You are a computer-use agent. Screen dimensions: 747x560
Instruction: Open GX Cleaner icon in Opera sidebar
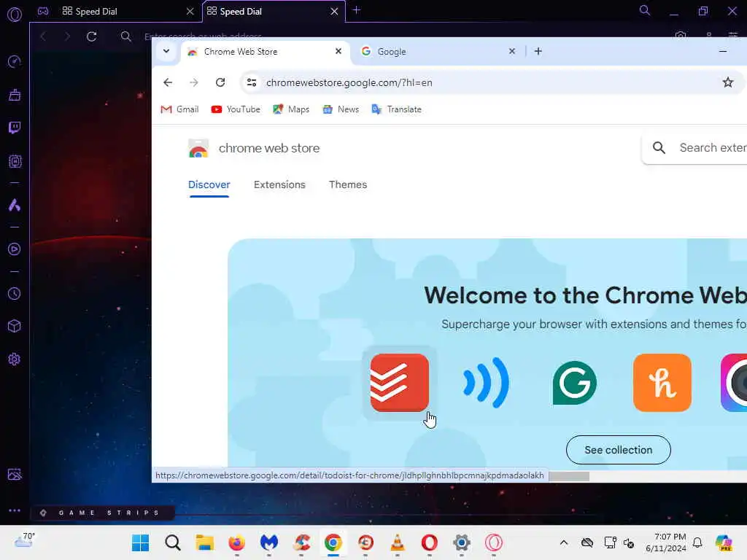pos(15,95)
